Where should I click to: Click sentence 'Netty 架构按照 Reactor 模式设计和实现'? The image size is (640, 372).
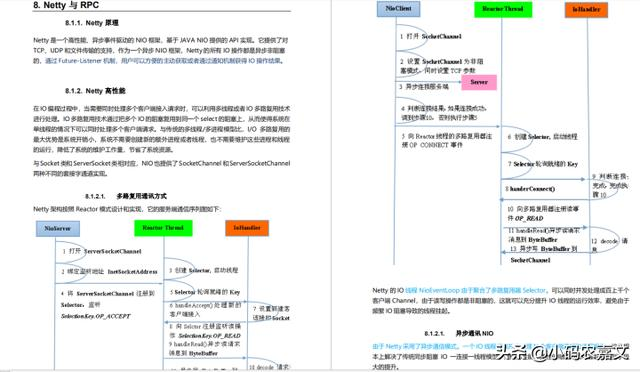(x=127, y=209)
